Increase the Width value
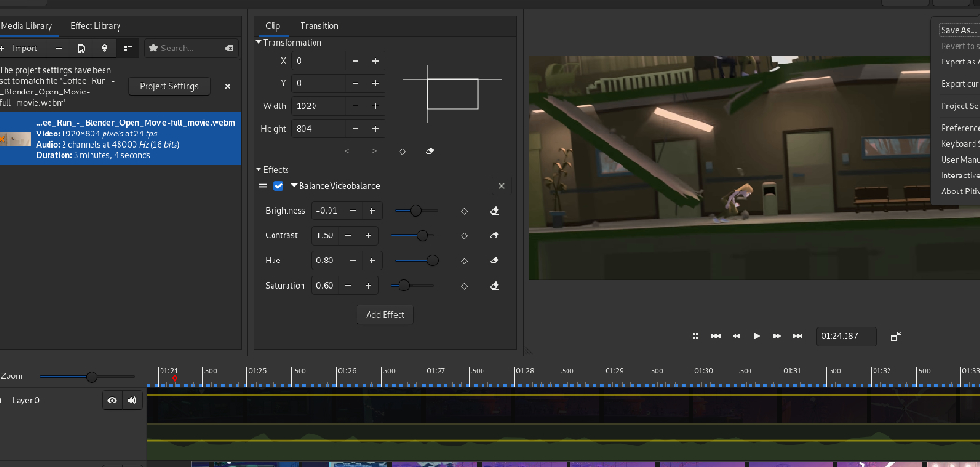The width and height of the screenshot is (980, 467). pyautogui.click(x=375, y=106)
